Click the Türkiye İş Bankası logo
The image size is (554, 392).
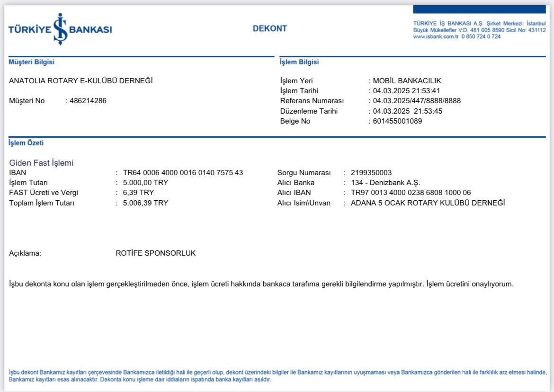coord(60,29)
